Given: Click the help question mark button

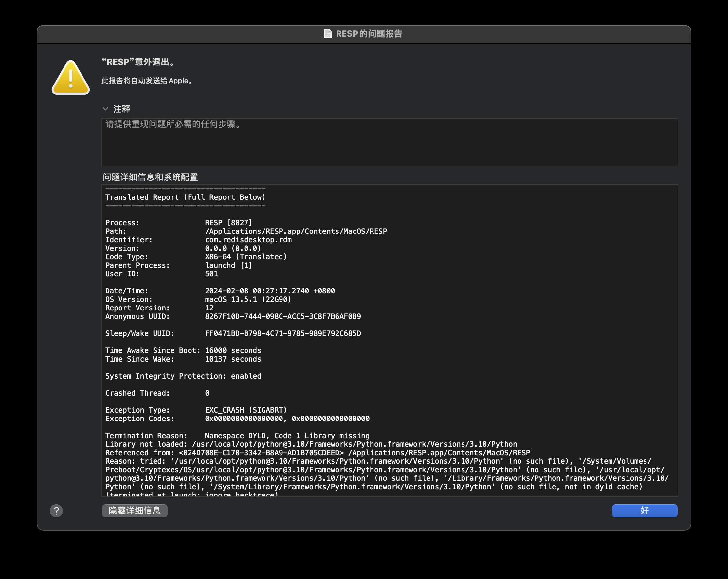Looking at the screenshot, I should point(56,511).
